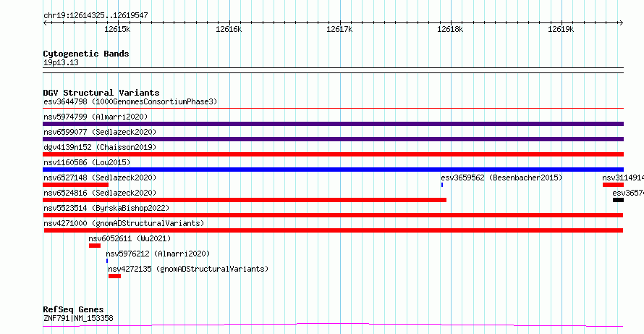The image size is (644, 334).
Task: Select the nsv4271000 gnomAD red bar
Action: click(x=334, y=230)
